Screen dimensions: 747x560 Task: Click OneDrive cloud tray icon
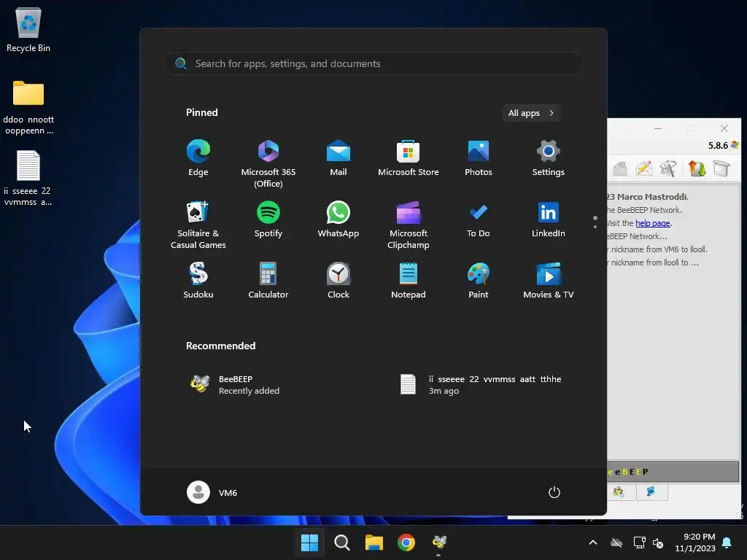coord(616,542)
